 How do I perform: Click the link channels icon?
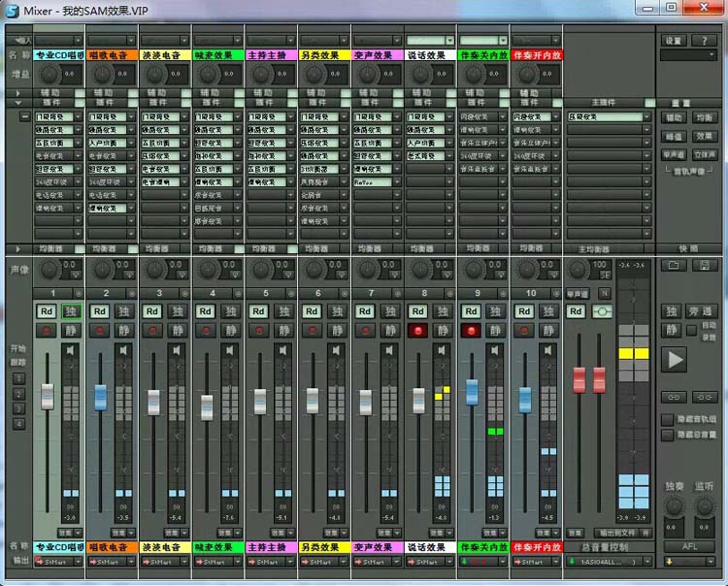[x=674, y=397]
